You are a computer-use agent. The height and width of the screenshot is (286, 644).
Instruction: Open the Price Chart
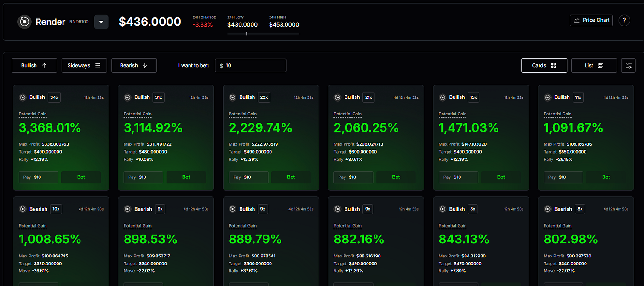(591, 20)
